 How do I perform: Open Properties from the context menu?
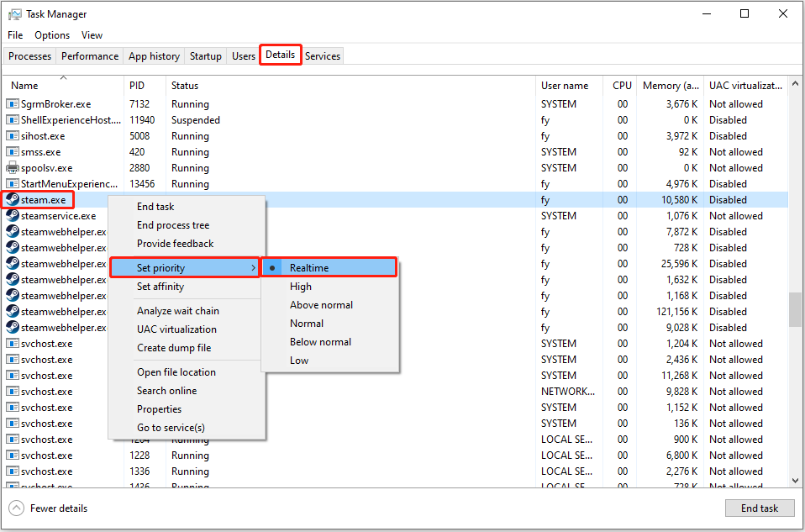pos(187,408)
